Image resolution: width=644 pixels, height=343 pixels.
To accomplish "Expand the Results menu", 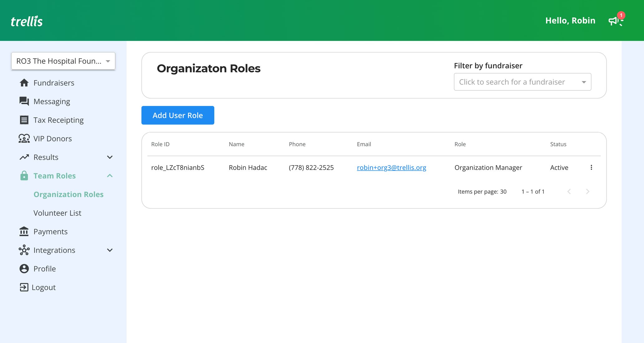I will coord(110,157).
